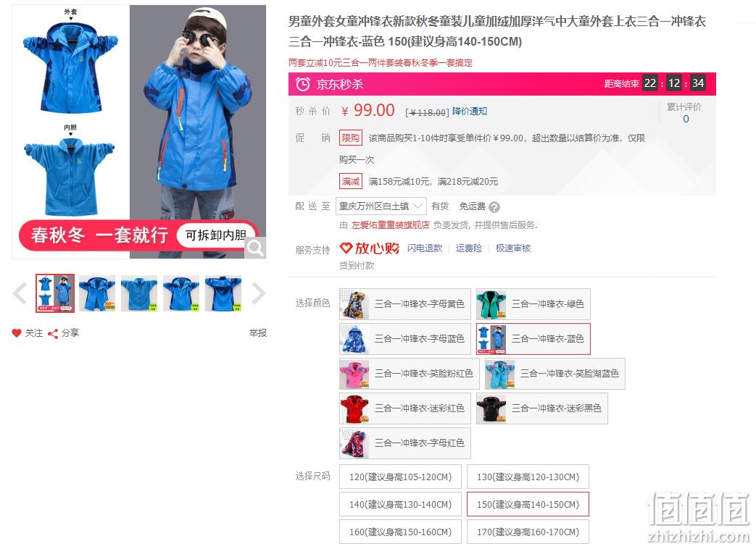
Task: Select the 三合一冲锋衣-绿色 color option
Action: 533,304
